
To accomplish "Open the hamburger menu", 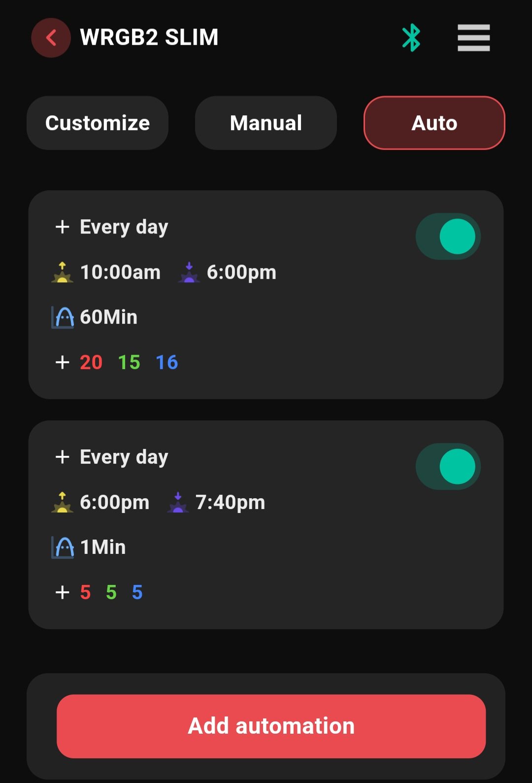I will point(473,37).
